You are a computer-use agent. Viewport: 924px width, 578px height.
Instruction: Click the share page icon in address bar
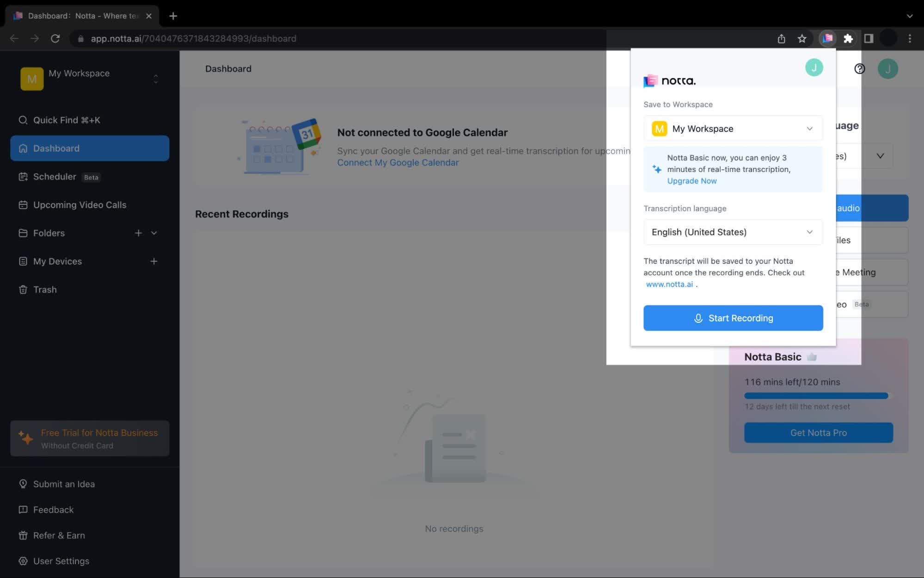coord(781,38)
